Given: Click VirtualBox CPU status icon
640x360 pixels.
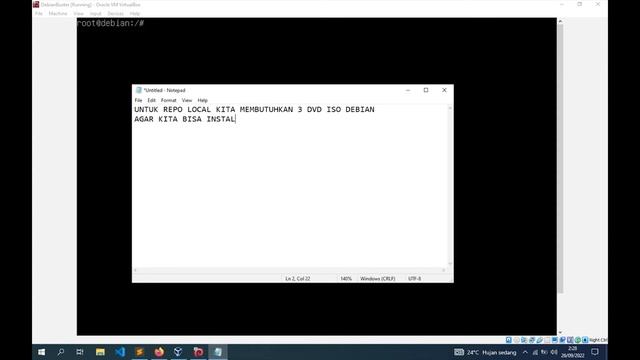Looking at the screenshot, I should click(x=570, y=340).
